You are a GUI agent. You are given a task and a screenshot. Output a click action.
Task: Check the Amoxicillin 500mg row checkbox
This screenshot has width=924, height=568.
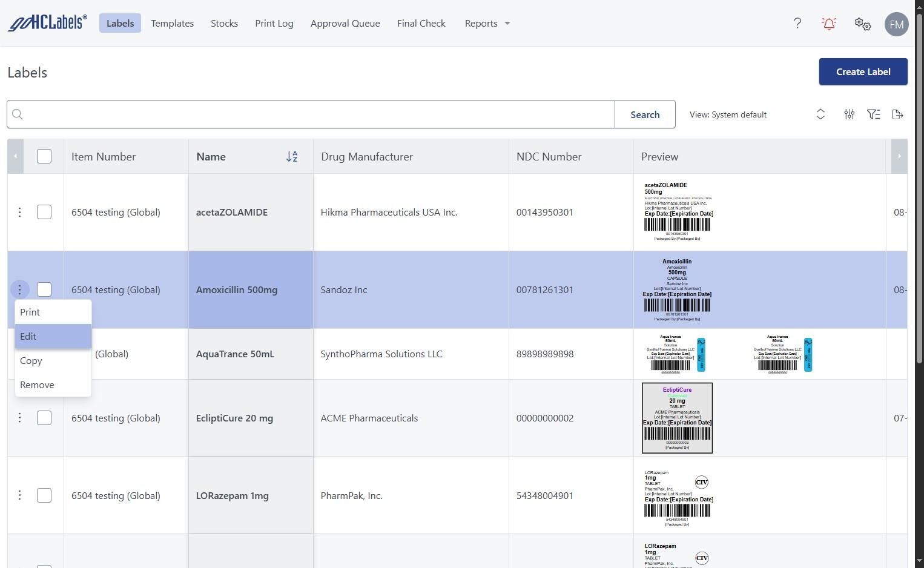[44, 290]
